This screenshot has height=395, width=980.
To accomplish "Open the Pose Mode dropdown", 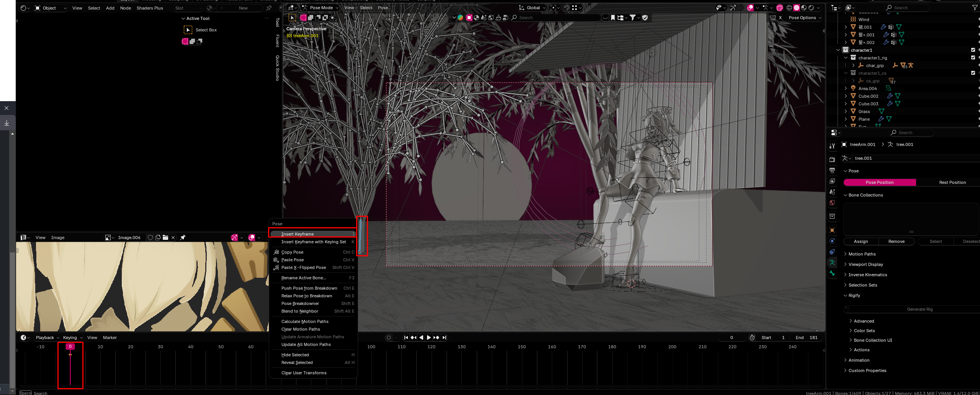I will coord(321,8).
